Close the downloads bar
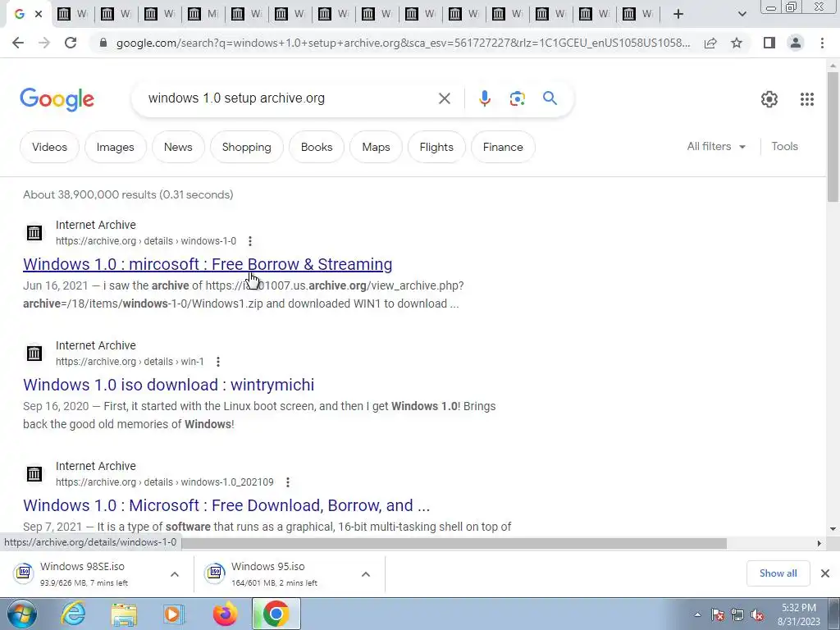840x630 pixels. 825,573
